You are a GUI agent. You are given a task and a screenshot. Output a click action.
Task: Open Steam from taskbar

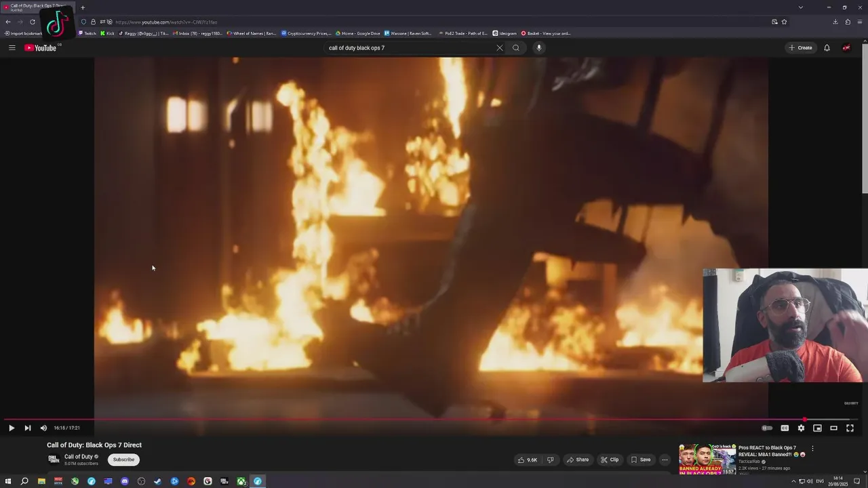click(158, 481)
